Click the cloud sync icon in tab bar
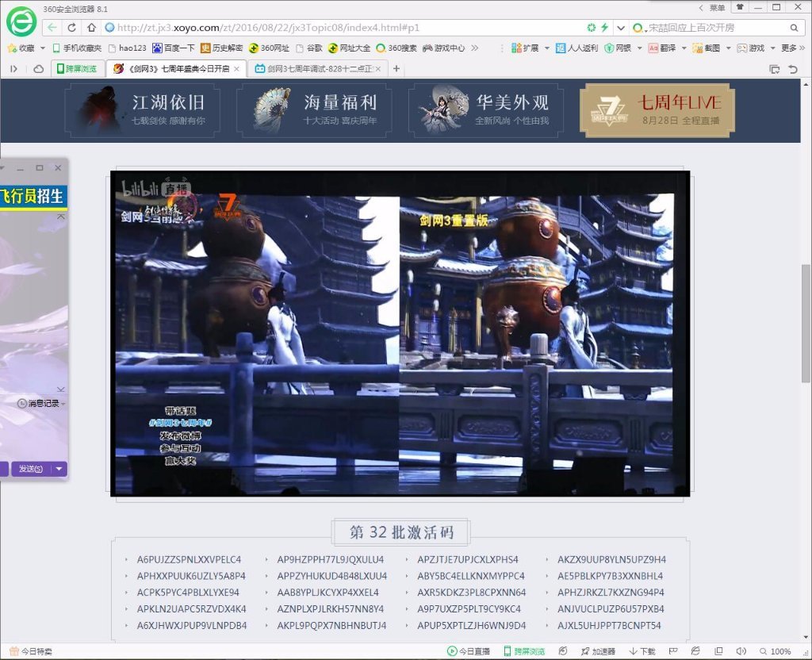 38,69
